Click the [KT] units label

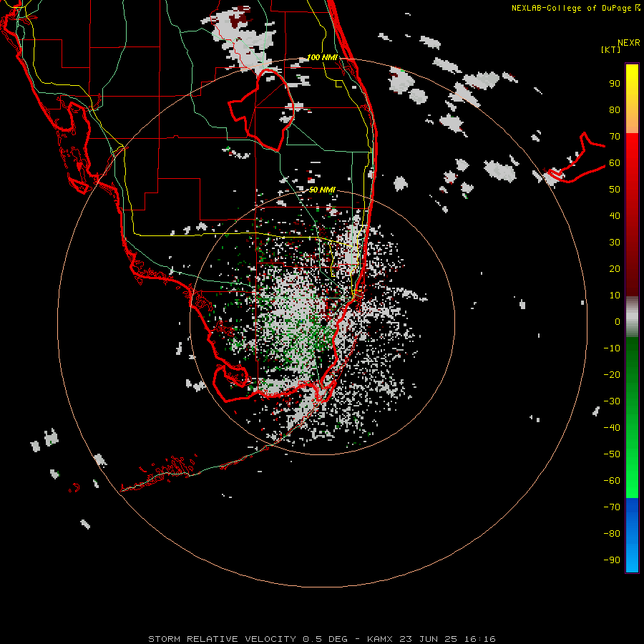tap(611, 49)
